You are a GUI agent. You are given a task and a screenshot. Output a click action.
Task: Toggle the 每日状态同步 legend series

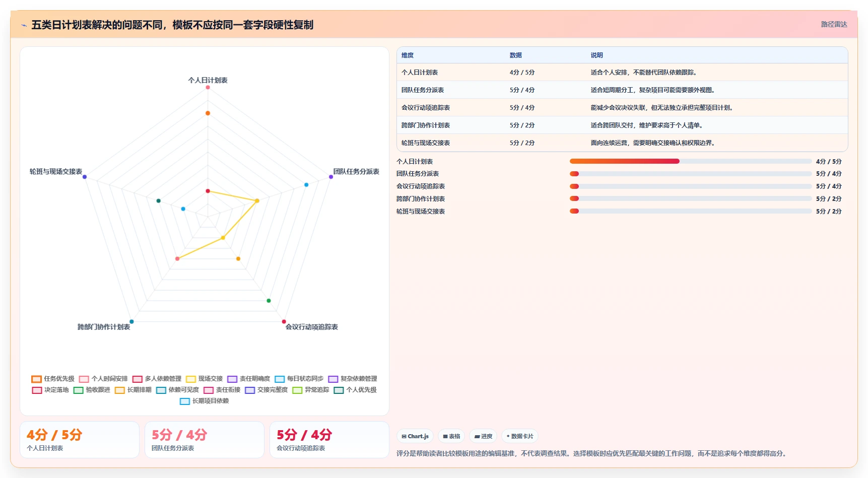click(x=299, y=379)
